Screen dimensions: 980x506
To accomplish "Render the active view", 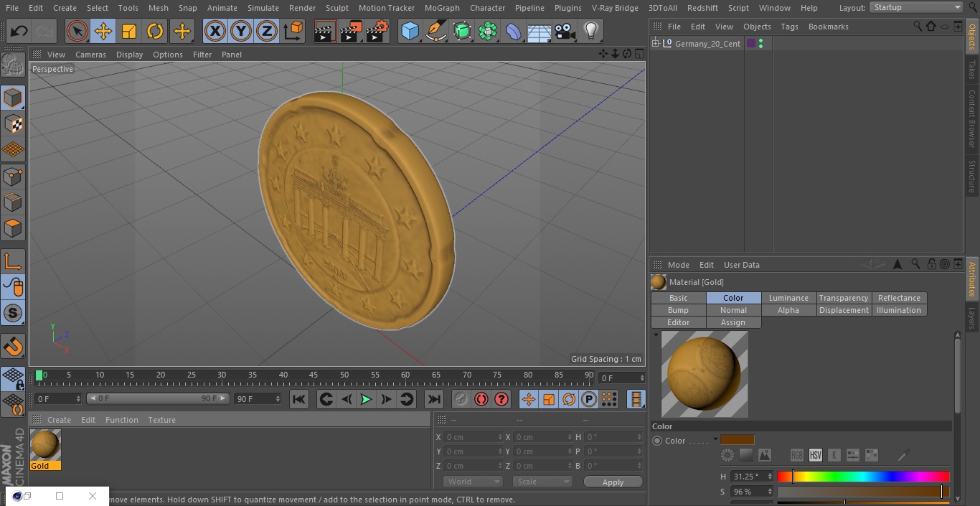I will [x=325, y=31].
